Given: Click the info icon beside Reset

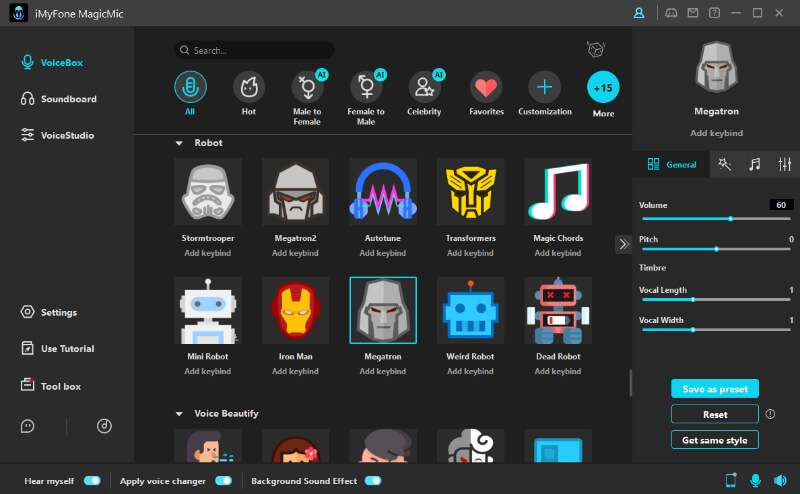Looking at the screenshot, I should 770,414.
